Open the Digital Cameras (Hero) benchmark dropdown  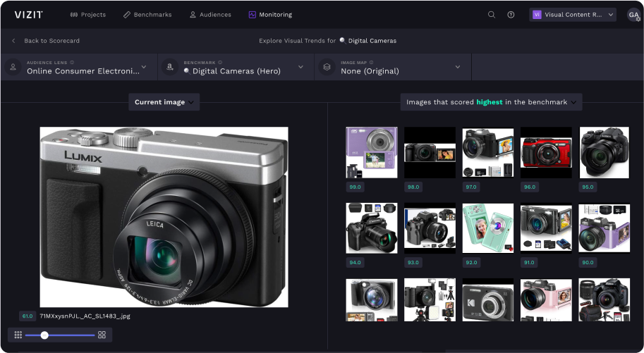tap(300, 67)
